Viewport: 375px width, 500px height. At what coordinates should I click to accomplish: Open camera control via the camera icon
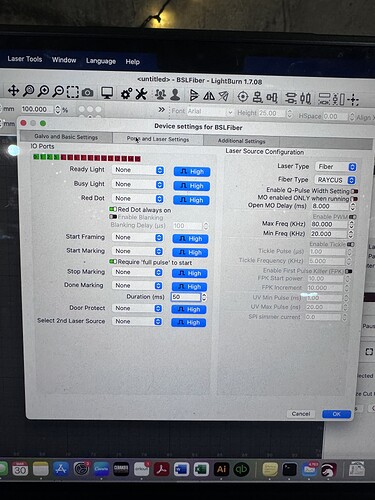[88, 92]
